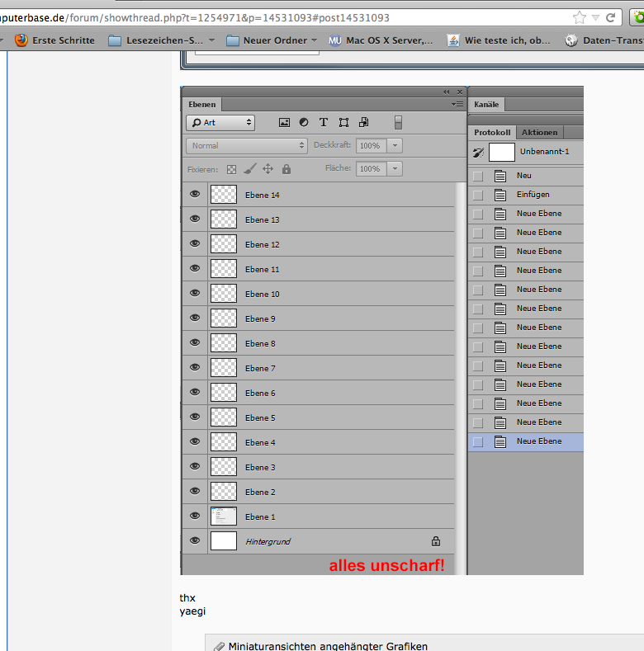Switch to the Ebenen tab
644x651 pixels.
pos(202,105)
